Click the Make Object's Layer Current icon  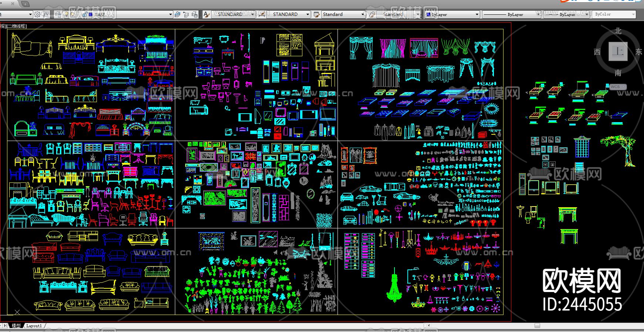(x=177, y=14)
